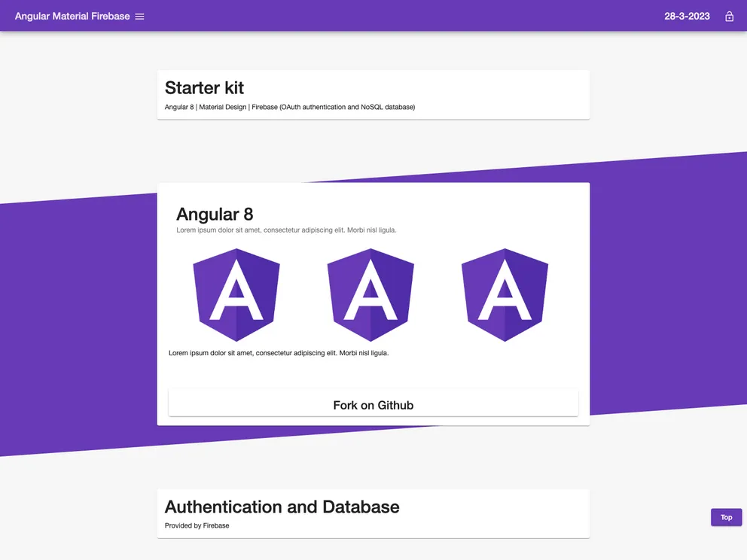Viewport: 747px width, 560px height.
Task: Click the Starter kit heading
Action: 203,88
